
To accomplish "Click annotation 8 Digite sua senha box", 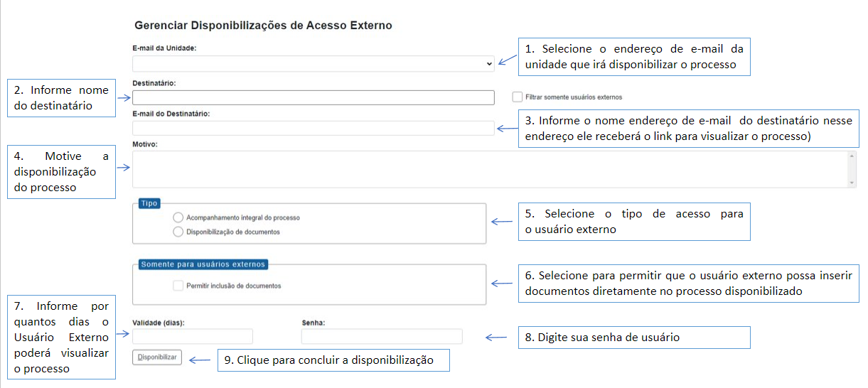I will point(634,338).
